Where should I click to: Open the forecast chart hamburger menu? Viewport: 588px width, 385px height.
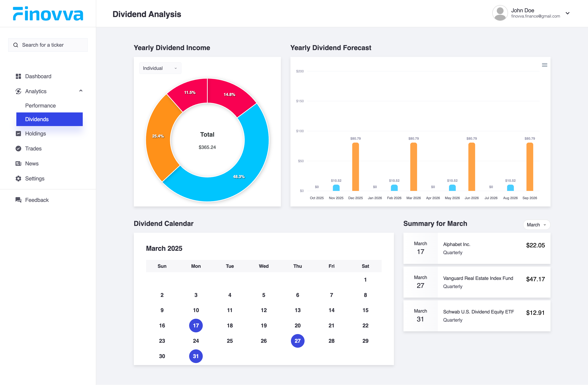[x=545, y=65]
